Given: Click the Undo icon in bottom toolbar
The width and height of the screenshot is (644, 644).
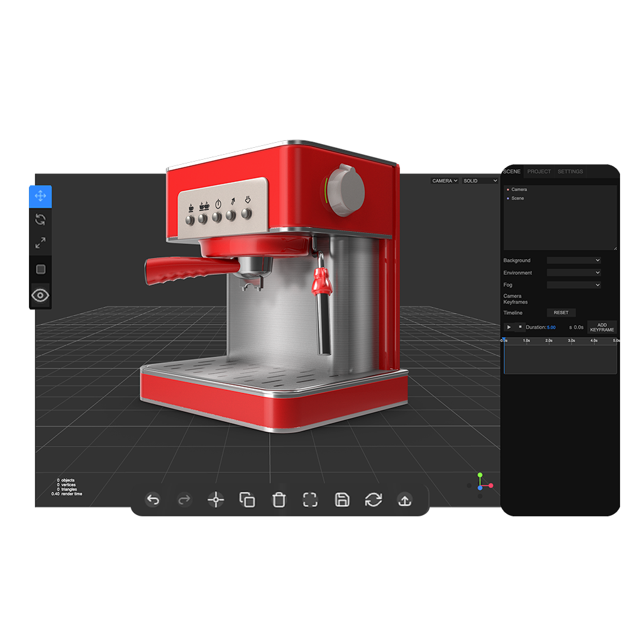Looking at the screenshot, I should 153,501.
